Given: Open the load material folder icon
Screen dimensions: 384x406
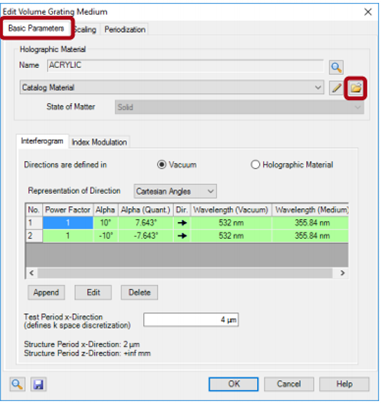Looking at the screenshot, I should pyautogui.click(x=356, y=88).
